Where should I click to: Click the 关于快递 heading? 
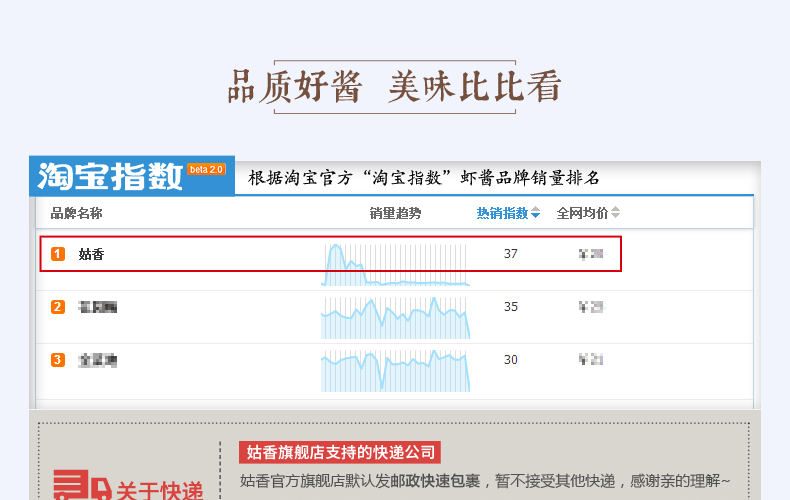(160, 490)
